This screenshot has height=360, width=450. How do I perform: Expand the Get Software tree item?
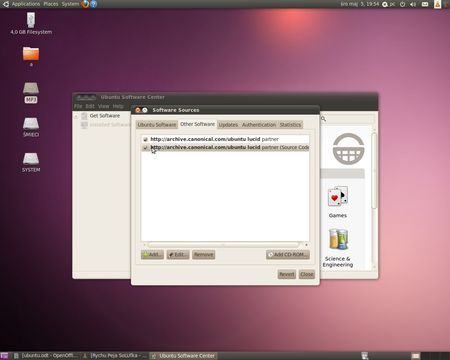[x=76, y=116]
